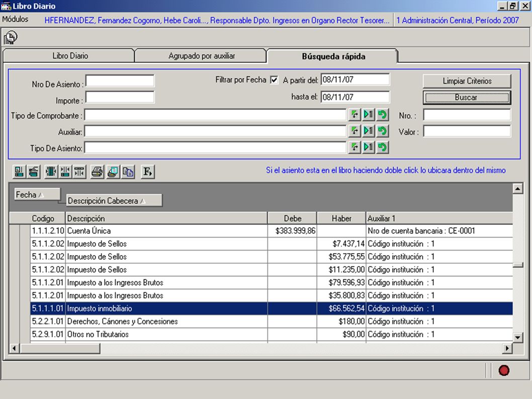Focus the Tipo de Comprobante text field
This screenshot has width=532, height=399.
215,115
